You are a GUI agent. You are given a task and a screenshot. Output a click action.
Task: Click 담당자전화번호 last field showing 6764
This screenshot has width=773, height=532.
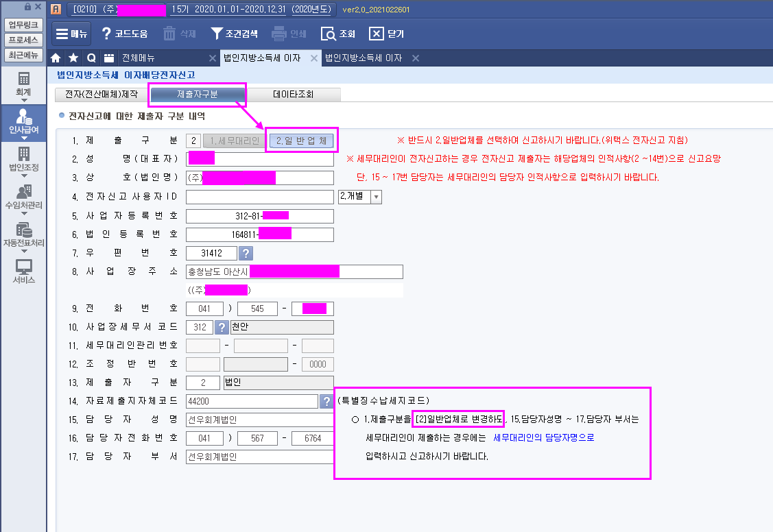(x=313, y=438)
